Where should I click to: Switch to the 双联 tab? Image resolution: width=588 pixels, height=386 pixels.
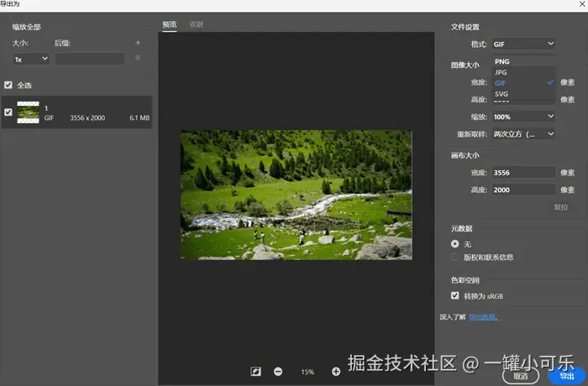(x=196, y=24)
